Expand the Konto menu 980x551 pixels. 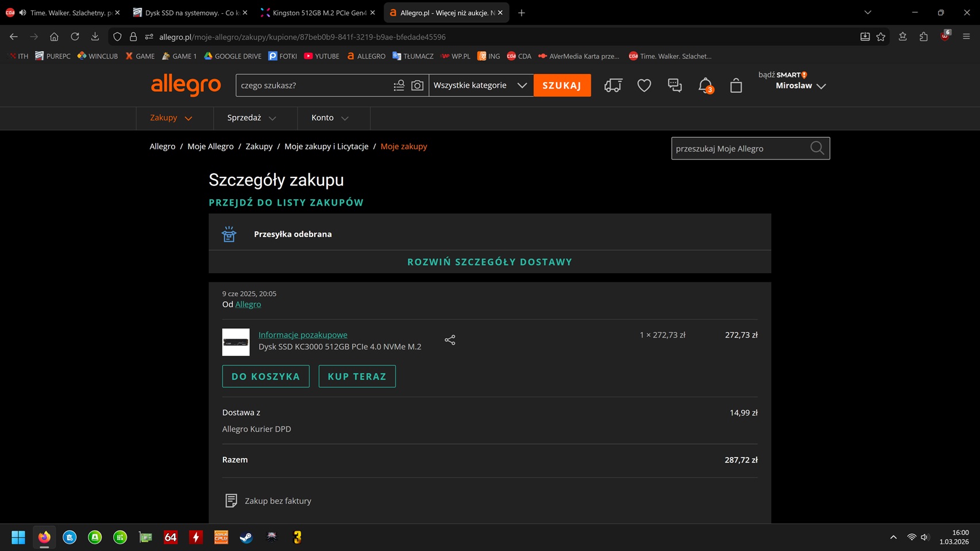(x=330, y=118)
